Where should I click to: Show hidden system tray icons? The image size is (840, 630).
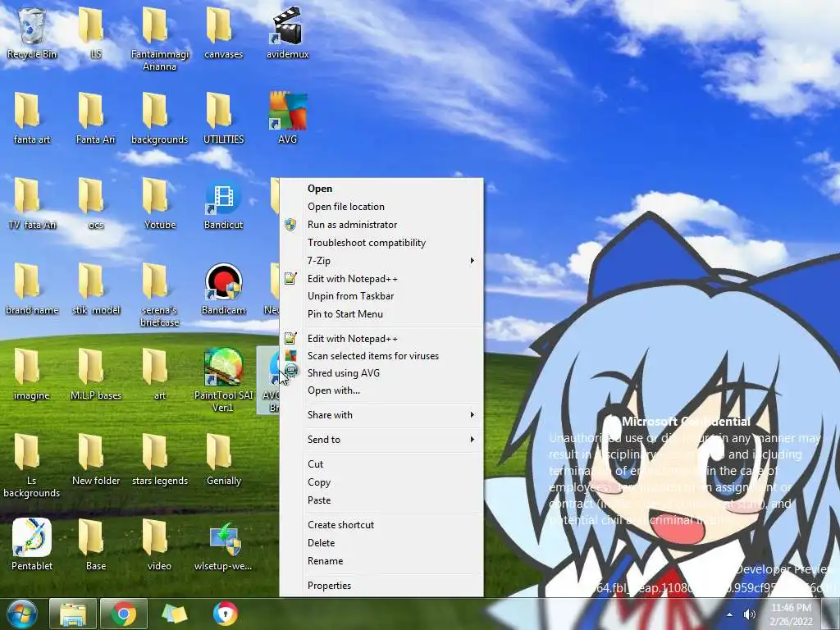point(729,614)
